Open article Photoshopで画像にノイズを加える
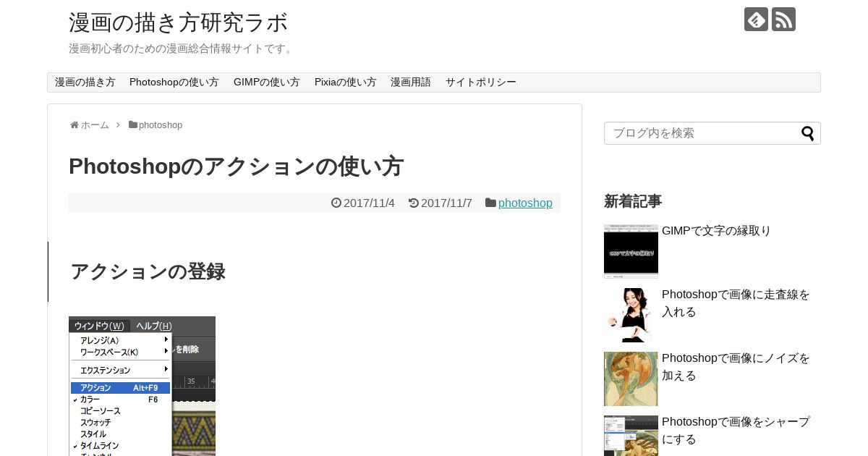Image resolution: width=868 pixels, height=456 pixels. (x=736, y=367)
